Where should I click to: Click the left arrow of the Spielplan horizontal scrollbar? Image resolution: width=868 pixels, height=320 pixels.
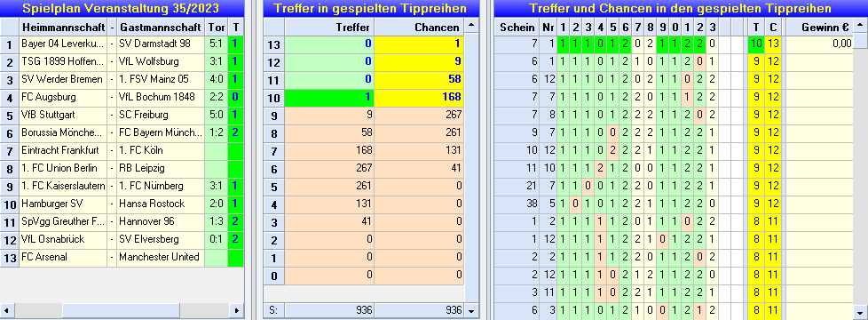(x=6, y=310)
